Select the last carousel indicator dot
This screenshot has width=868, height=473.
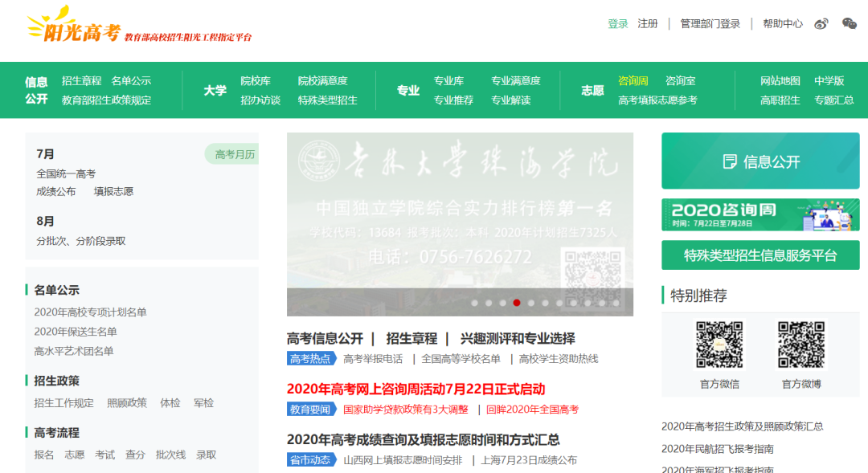pyautogui.click(x=616, y=303)
